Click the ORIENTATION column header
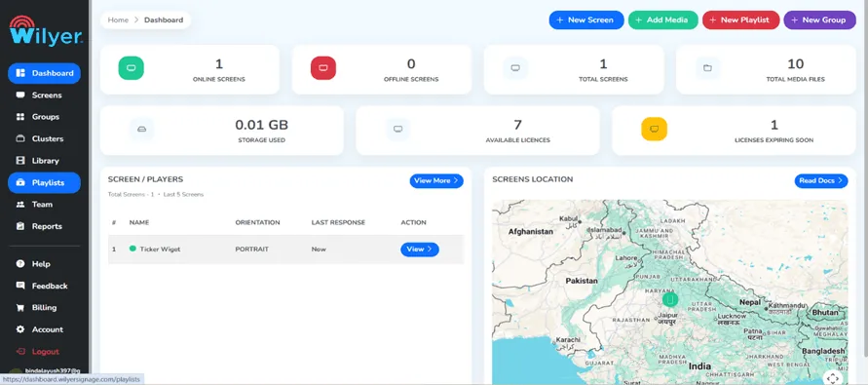 pos(257,222)
